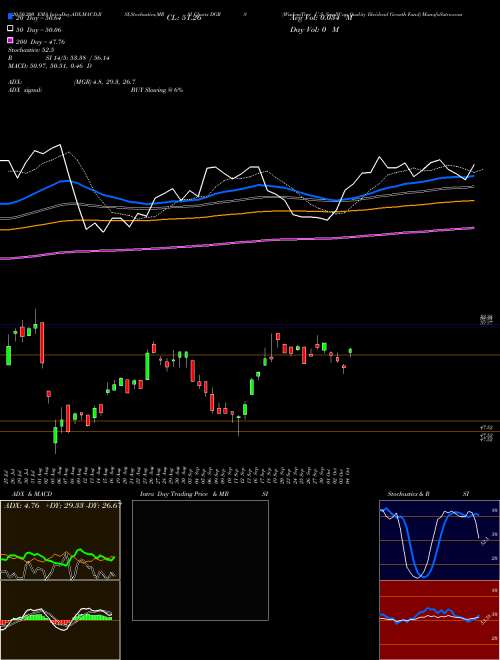Image resolution: width=500 pixels, height=660 pixels.
Task: Select the 'ADX signal' line in header
Action: 25,90
